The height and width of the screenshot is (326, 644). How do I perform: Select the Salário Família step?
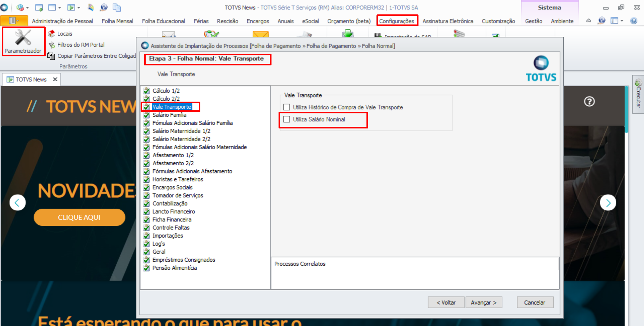click(x=169, y=115)
